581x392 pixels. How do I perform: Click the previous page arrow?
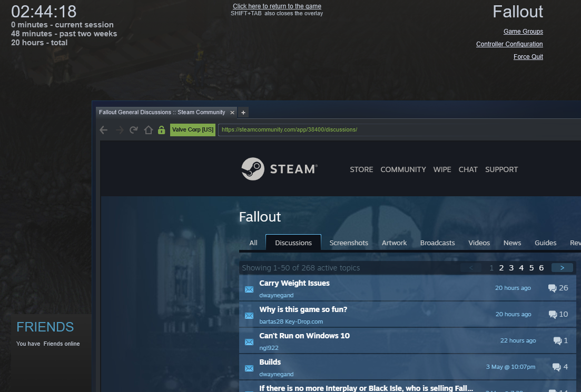coord(471,268)
